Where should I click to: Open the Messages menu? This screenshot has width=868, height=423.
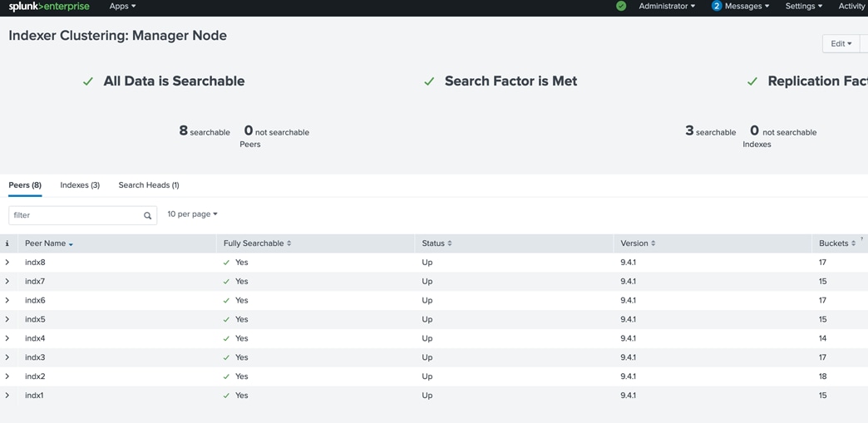747,6
